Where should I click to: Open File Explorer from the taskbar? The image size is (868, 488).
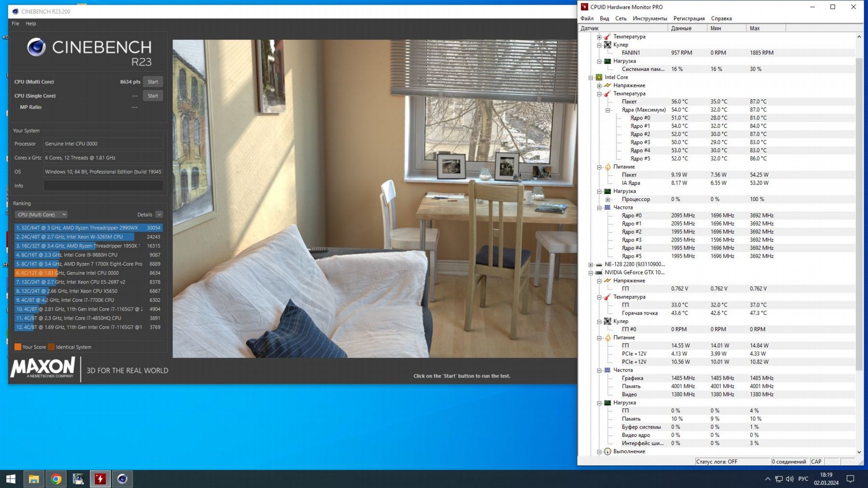click(34, 479)
